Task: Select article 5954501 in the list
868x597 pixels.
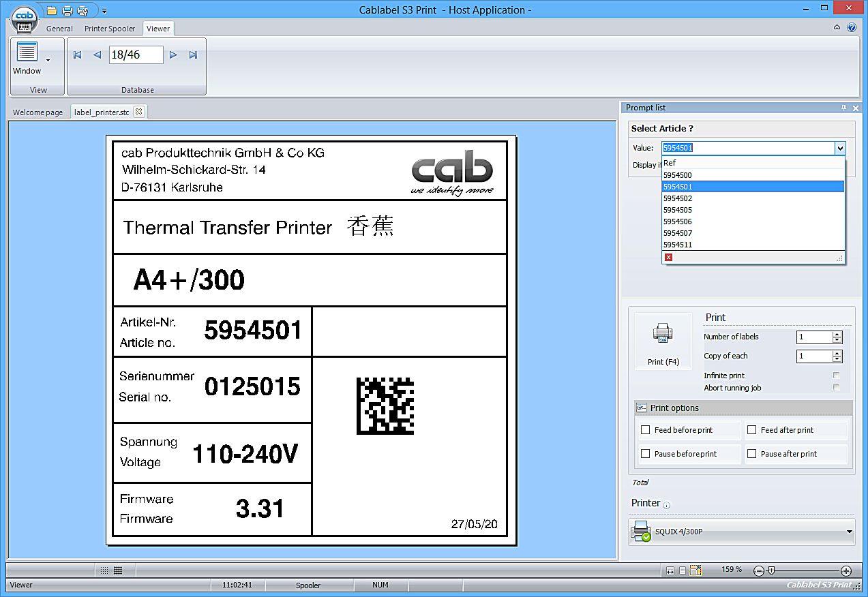Action: [x=753, y=187]
